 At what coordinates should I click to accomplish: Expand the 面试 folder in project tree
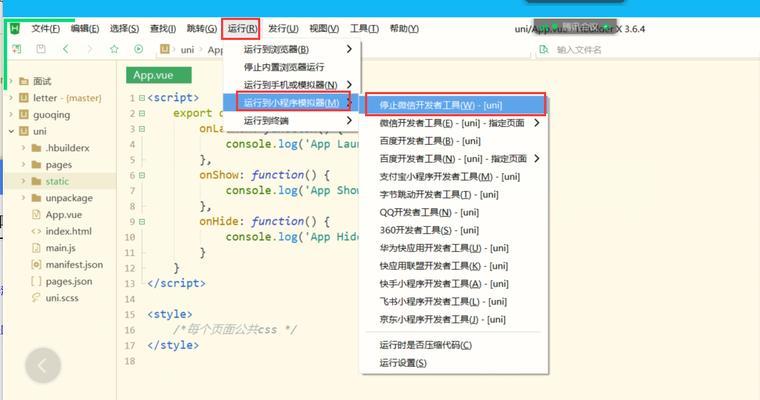(x=11, y=81)
